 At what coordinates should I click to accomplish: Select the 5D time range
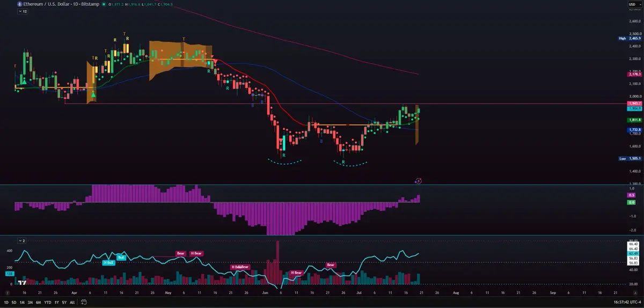click(14, 302)
